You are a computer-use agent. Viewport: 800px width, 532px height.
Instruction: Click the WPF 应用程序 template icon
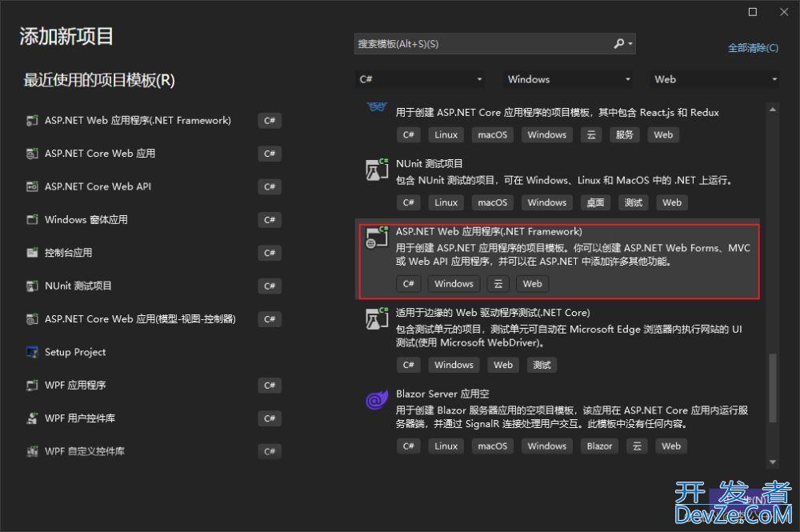click(x=32, y=386)
